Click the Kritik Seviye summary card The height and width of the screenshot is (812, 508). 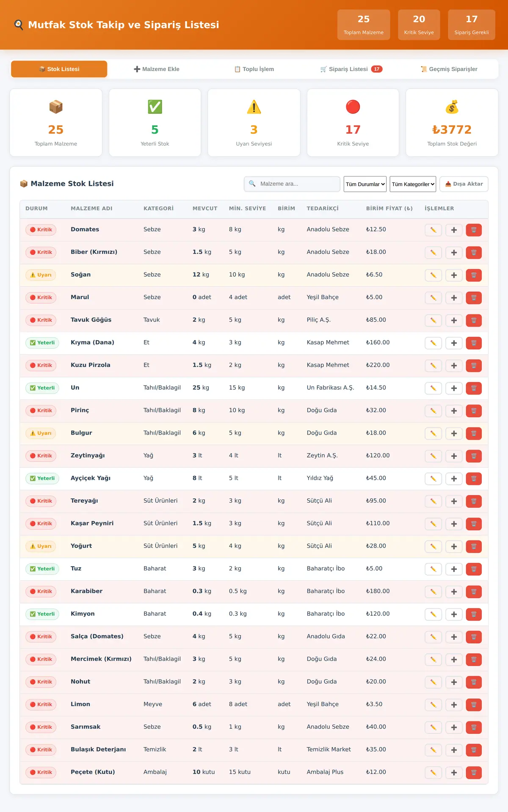353,123
